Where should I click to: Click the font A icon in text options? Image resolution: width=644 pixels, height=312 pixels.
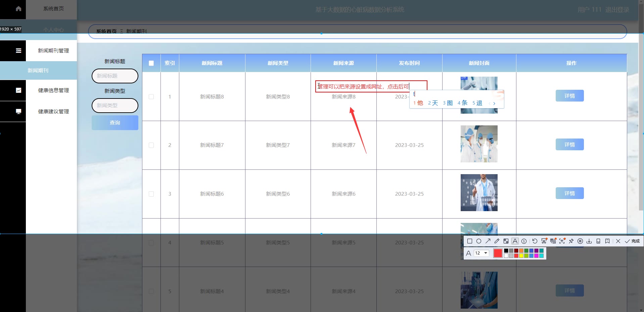point(468,253)
